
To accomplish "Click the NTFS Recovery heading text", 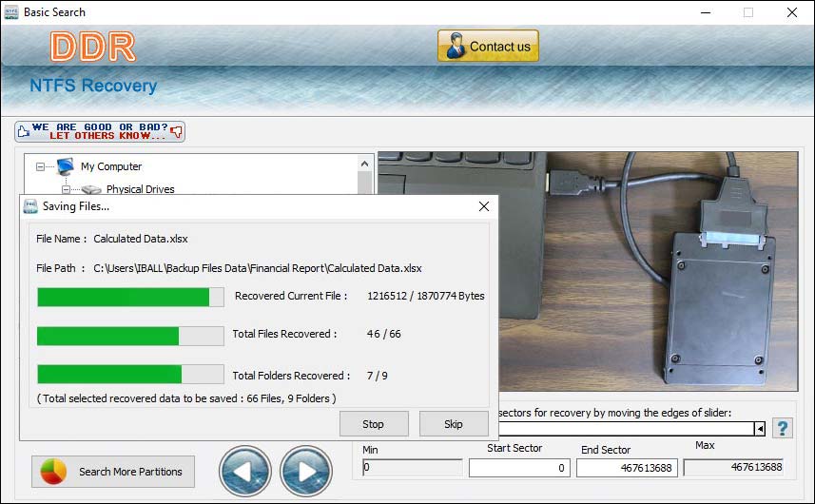I will coord(93,86).
